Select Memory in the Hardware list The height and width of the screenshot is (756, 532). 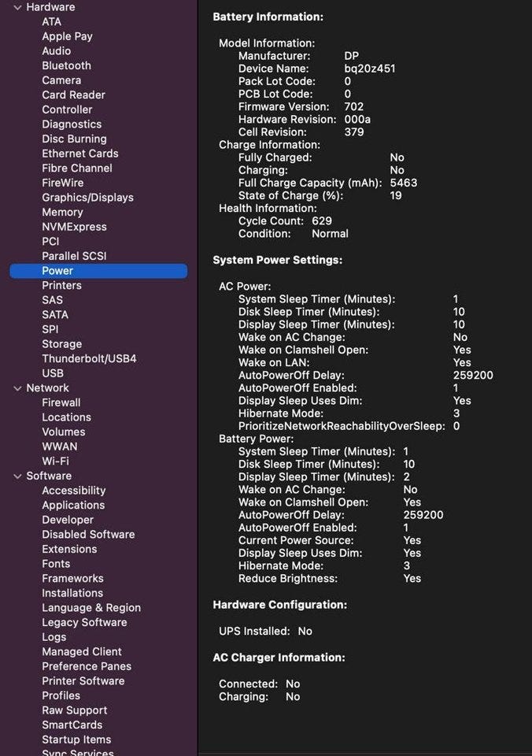[62, 213]
